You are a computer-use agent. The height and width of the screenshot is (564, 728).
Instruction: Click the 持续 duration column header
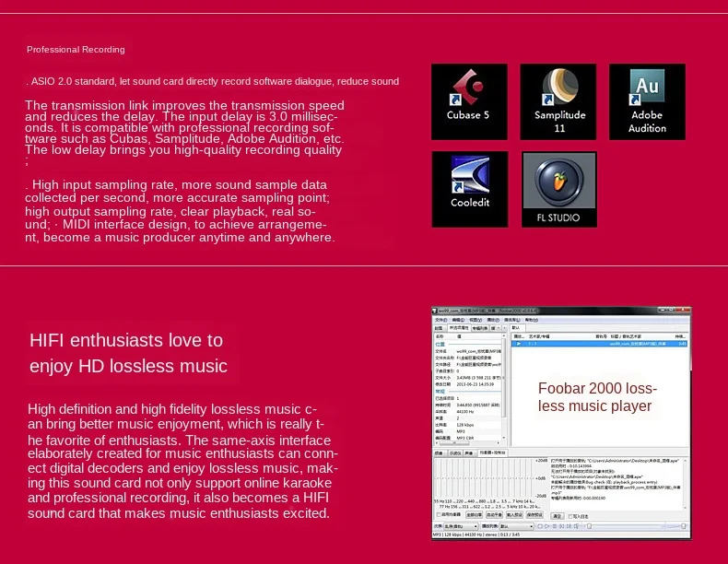tap(681, 336)
